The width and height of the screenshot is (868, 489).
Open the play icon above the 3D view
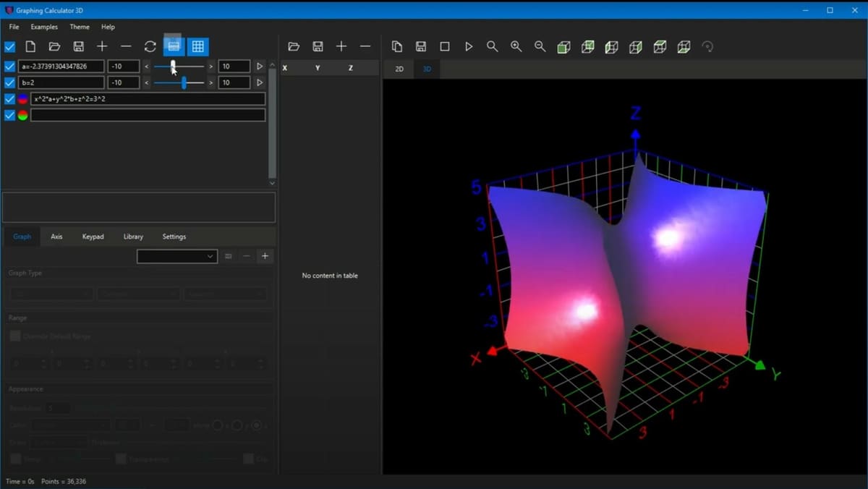pyautogui.click(x=469, y=46)
